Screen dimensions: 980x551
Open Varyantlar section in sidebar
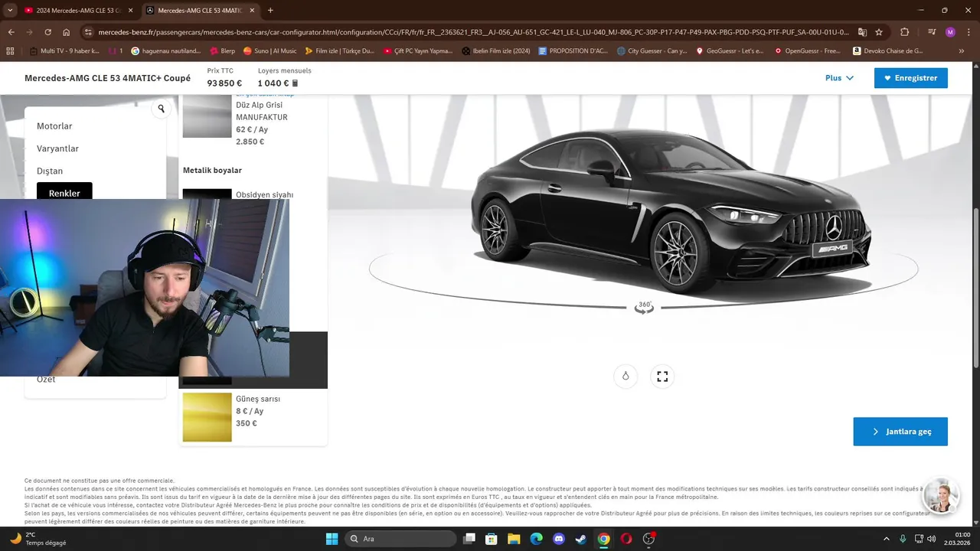point(57,148)
